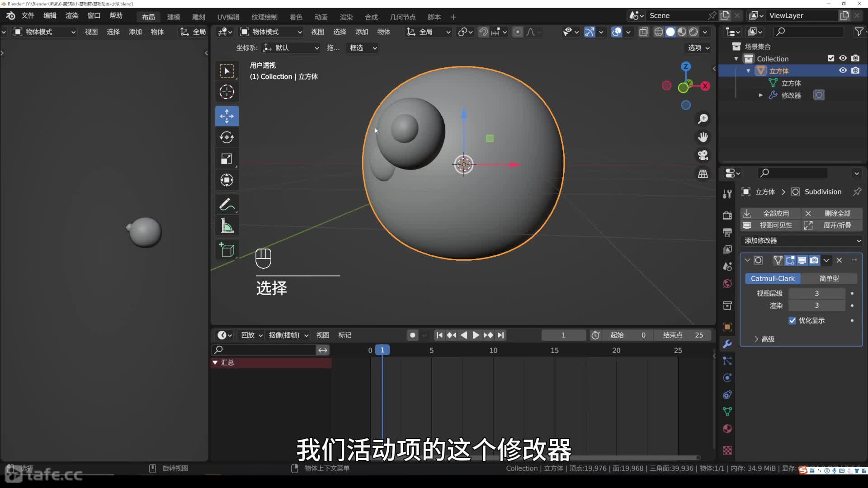Select the Add Cube tool
The width and height of the screenshot is (868, 488).
coord(226,250)
